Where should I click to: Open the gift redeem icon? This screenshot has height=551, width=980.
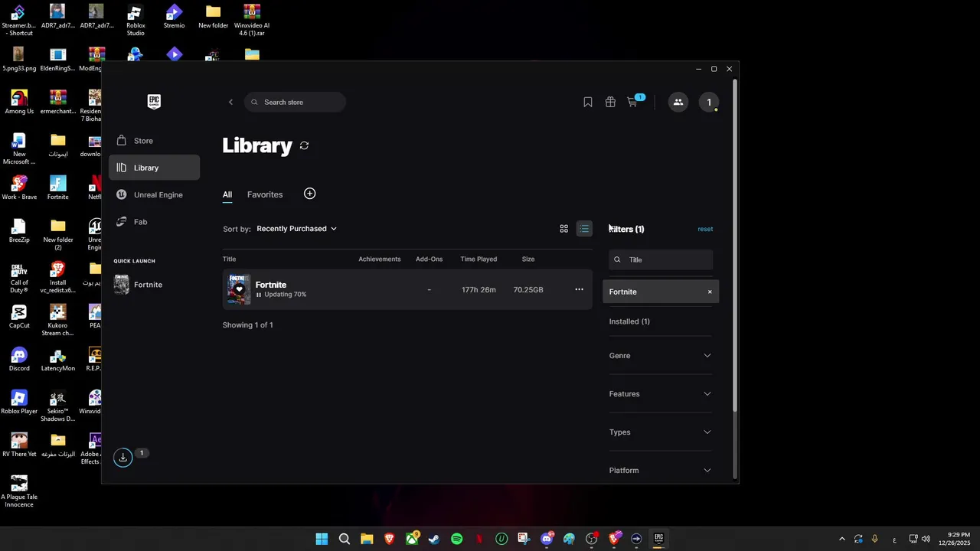[610, 102]
